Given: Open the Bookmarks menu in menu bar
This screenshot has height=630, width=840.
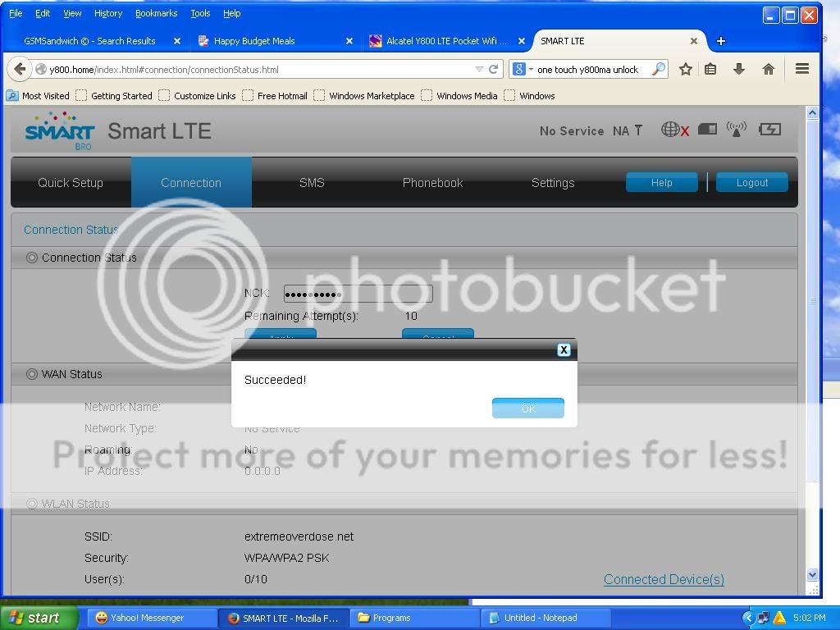Looking at the screenshot, I should (x=156, y=13).
